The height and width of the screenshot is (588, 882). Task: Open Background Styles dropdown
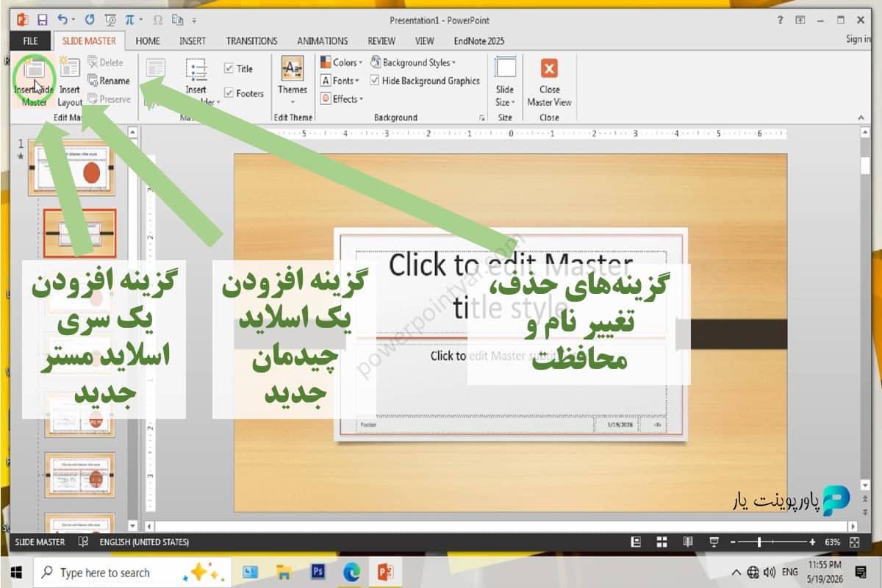click(413, 62)
